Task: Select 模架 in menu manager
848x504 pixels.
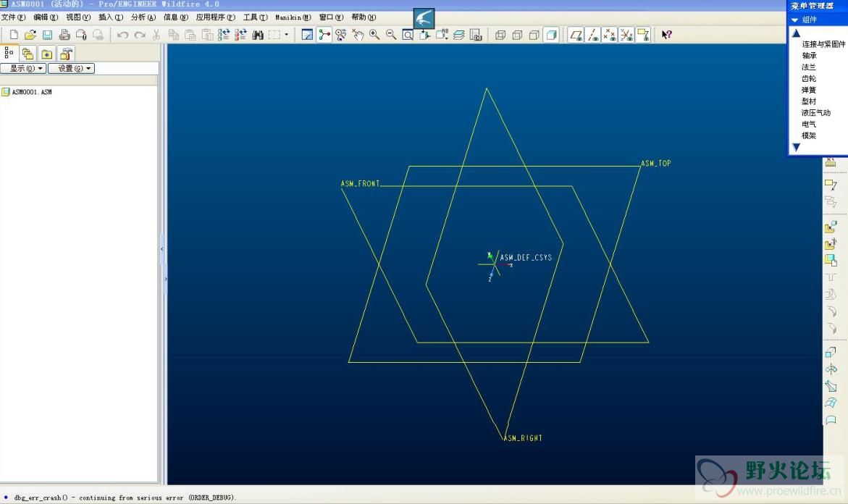Action: pos(809,135)
